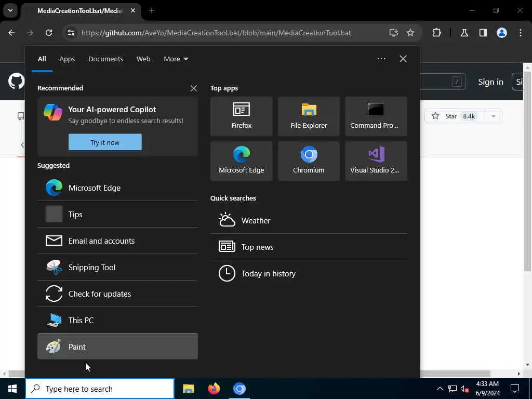This screenshot has width=532, height=399.
Task: Click the Type here to search box
Action: (100, 389)
